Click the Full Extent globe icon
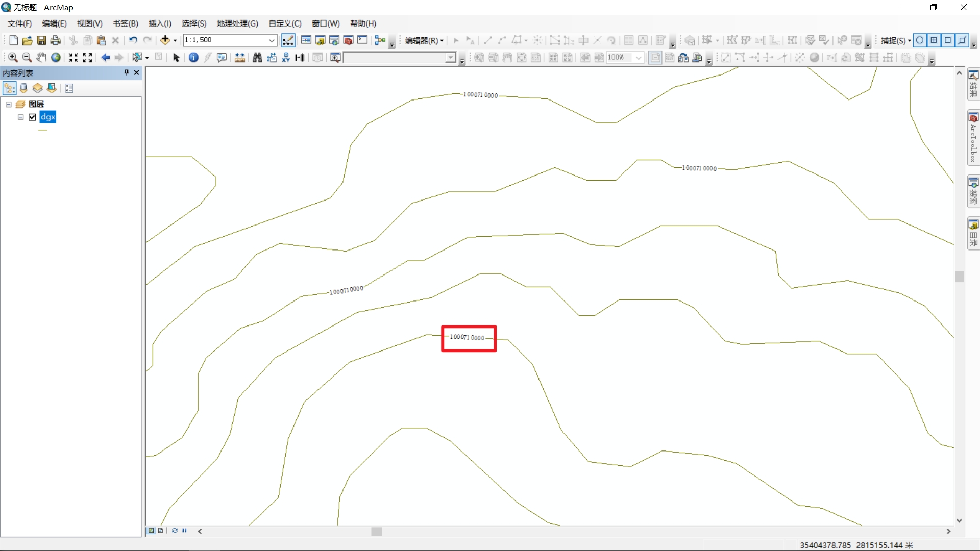The image size is (980, 551). [56, 58]
